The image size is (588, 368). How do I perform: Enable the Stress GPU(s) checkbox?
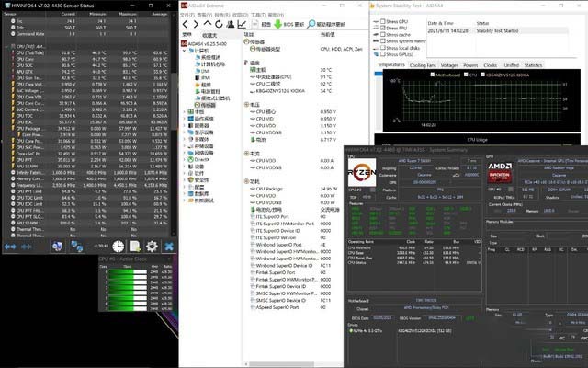click(x=382, y=54)
